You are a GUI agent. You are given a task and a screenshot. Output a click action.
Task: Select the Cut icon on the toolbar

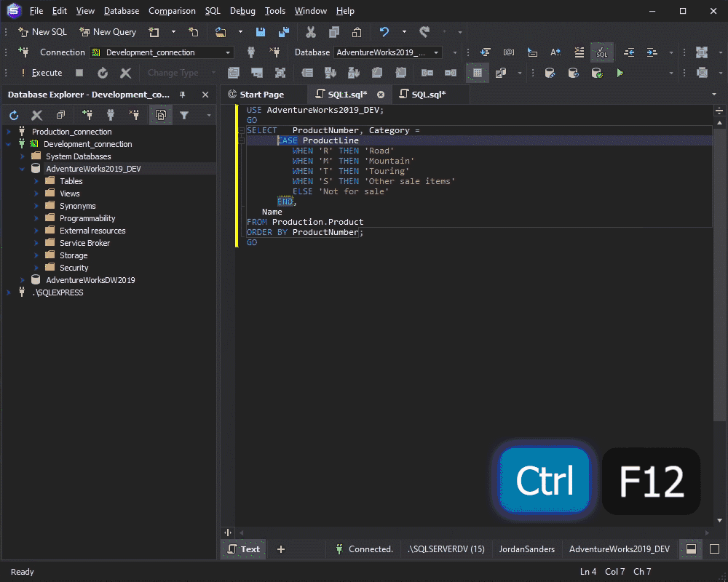(x=309, y=32)
